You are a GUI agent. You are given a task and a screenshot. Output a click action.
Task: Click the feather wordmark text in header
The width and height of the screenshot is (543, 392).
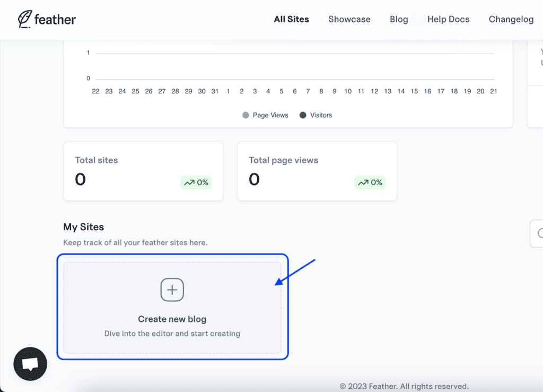(x=55, y=20)
